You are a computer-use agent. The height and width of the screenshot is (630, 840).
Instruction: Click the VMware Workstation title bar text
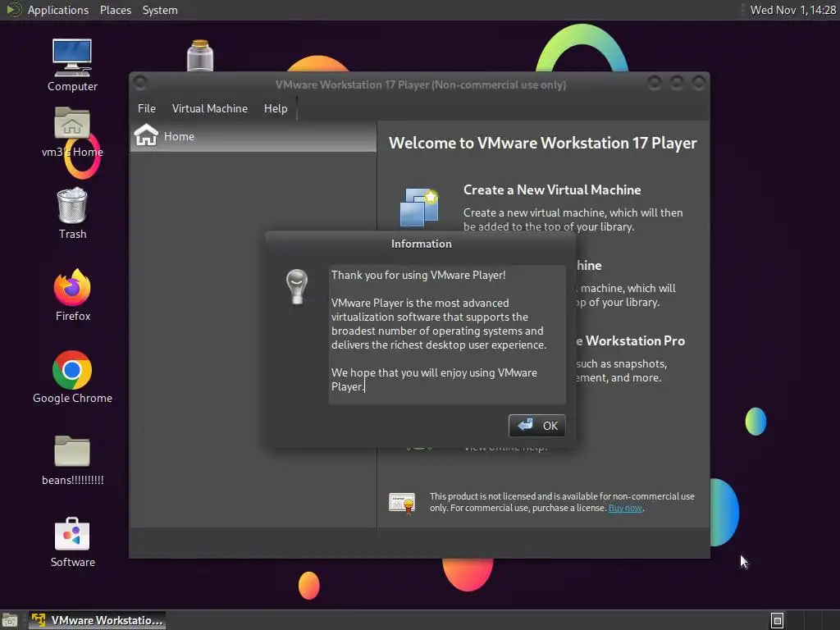[421, 84]
